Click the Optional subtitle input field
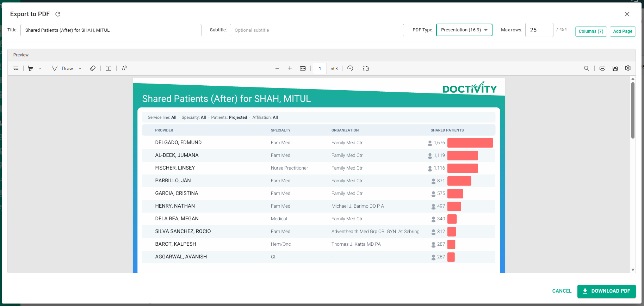This screenshot has height=306, width=644. [x=317, y=30]
